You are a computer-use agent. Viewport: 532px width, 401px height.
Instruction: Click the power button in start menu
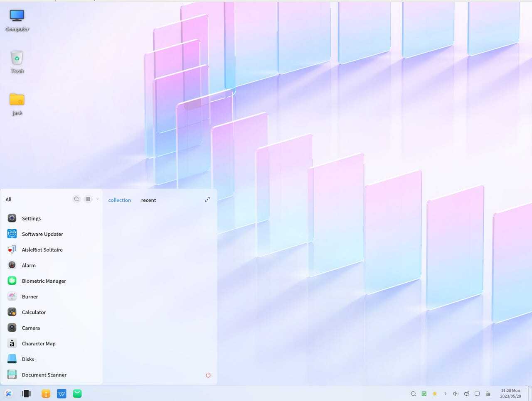tap(208, 375)
